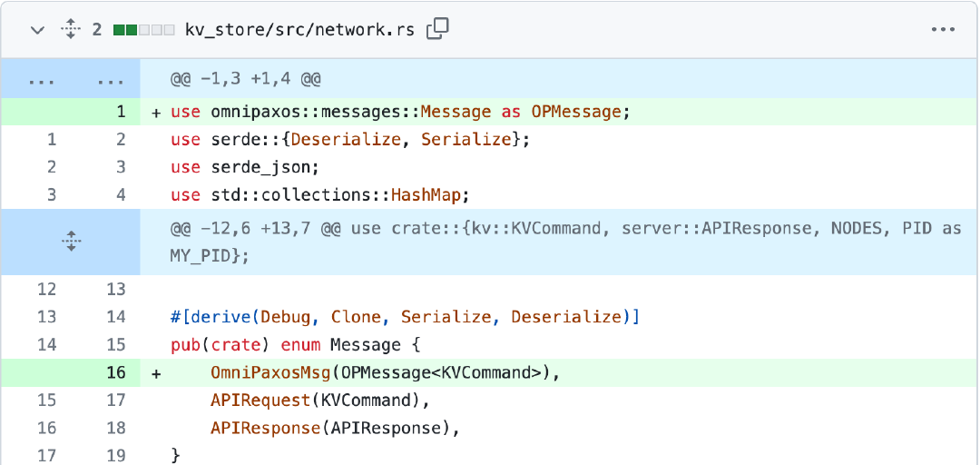Copy the kv_store/src/network.rs file path
This screenshot has width=980, height=465.
(437, 29)
